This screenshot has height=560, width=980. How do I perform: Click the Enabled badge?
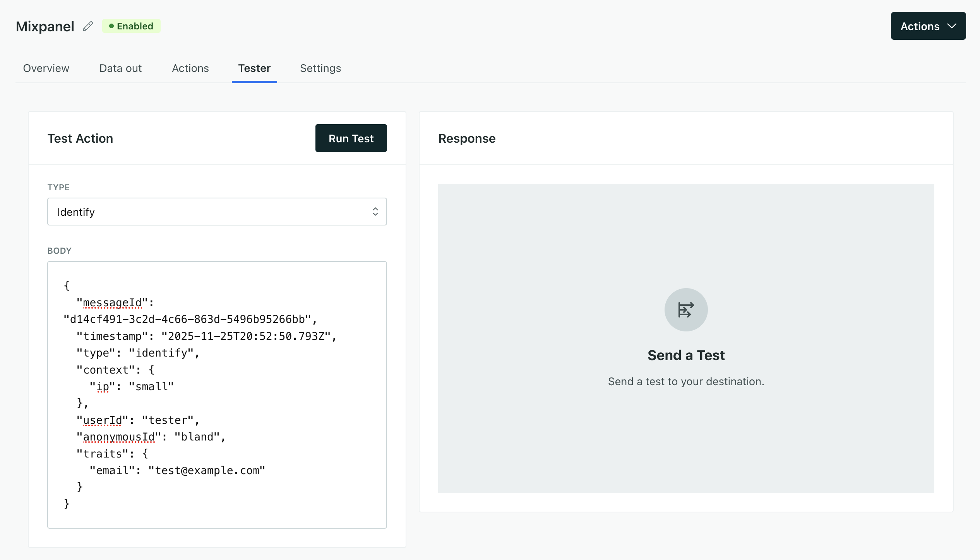[x=131, y=26]
